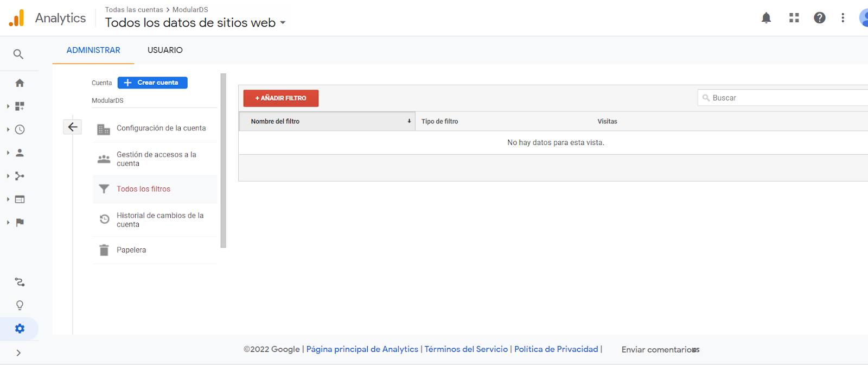Switch to the USUARIO tab
Screen dimensions: 868x365
point(165,50)
